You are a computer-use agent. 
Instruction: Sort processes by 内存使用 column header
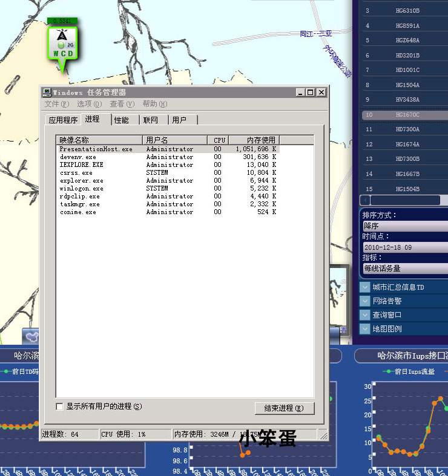(254, 140)
